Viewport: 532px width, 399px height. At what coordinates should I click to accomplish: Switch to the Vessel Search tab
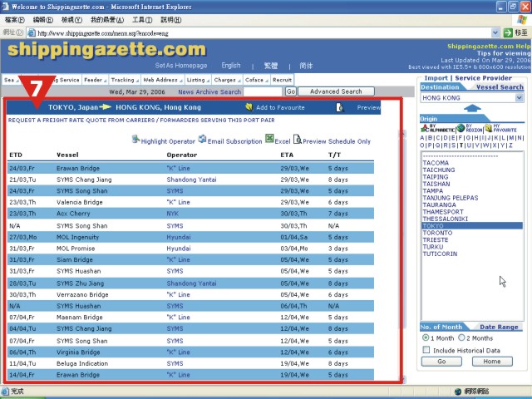click(500, 87)
